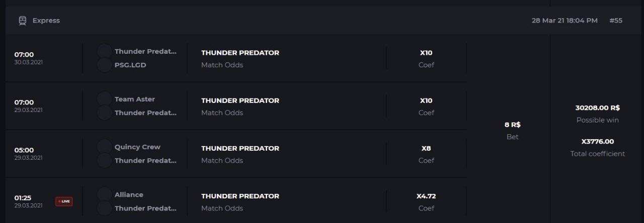Click the team logo next to Team Aster
This screenshot has height=223, width=644.
point(105,99)
